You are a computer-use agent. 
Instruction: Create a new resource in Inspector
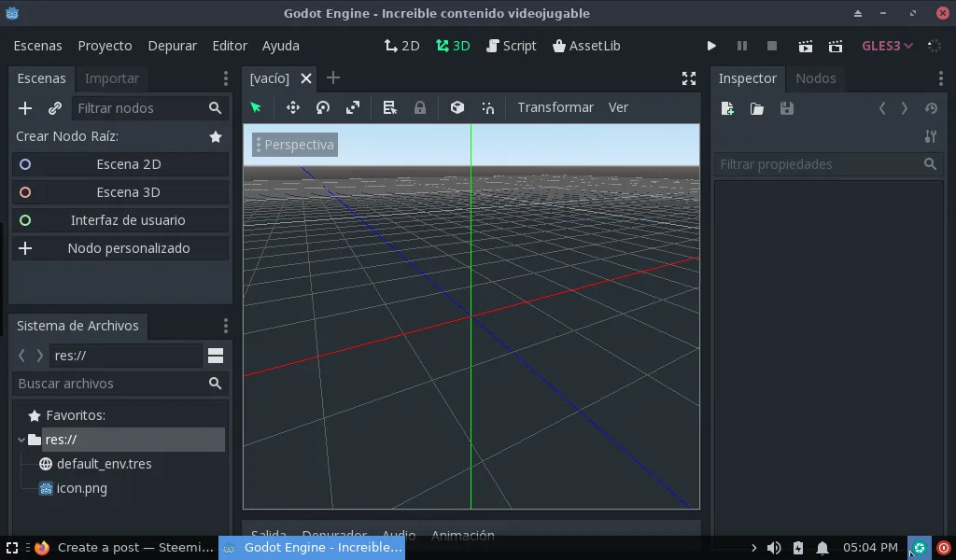pos(727,108)
